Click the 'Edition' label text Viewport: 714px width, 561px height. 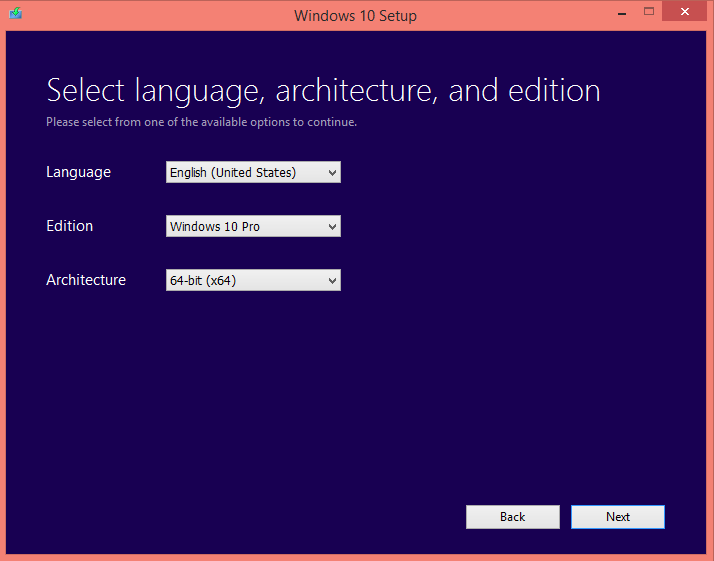coord(70,226)
